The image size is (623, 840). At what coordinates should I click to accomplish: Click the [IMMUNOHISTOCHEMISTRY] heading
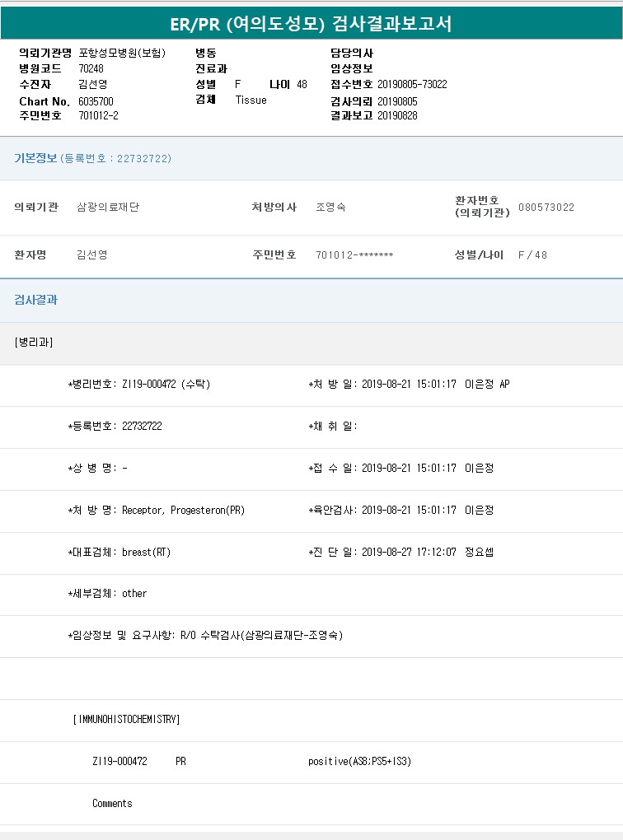tap(126, 720)
